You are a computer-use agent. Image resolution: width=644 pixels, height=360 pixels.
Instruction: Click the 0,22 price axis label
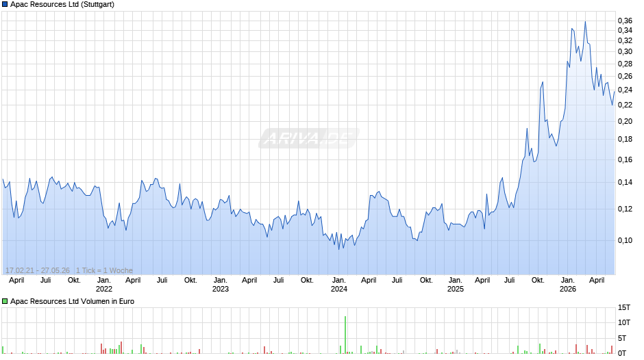625,105
